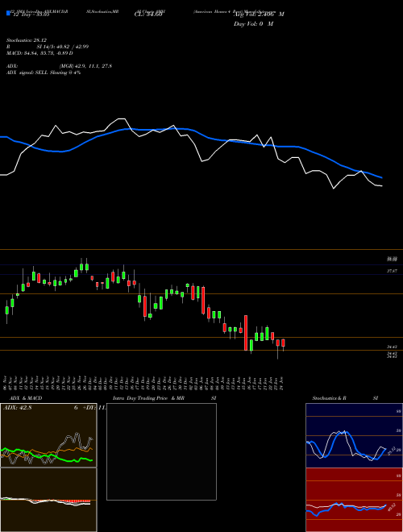The height and width of the screenshot is (532, 403).
Task: Click the empty Intra Day Trading Price chart box
Action: point(161,451)
